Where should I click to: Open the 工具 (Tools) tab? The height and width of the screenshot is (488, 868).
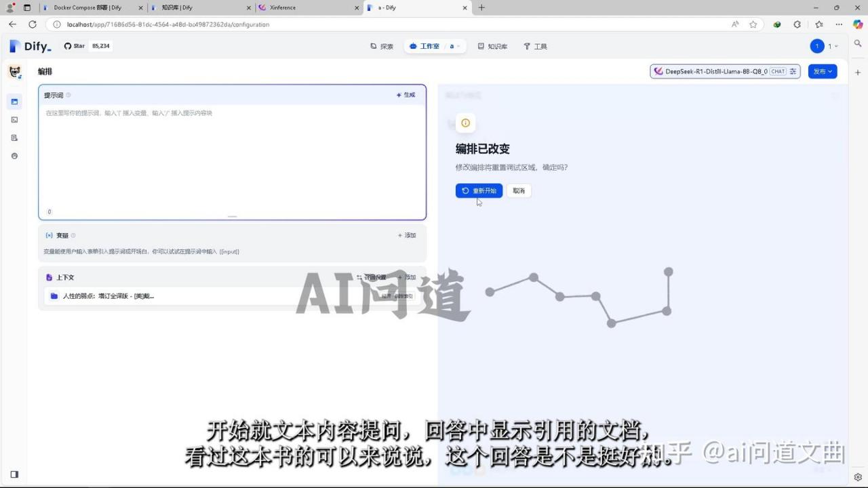coord(535,46)
